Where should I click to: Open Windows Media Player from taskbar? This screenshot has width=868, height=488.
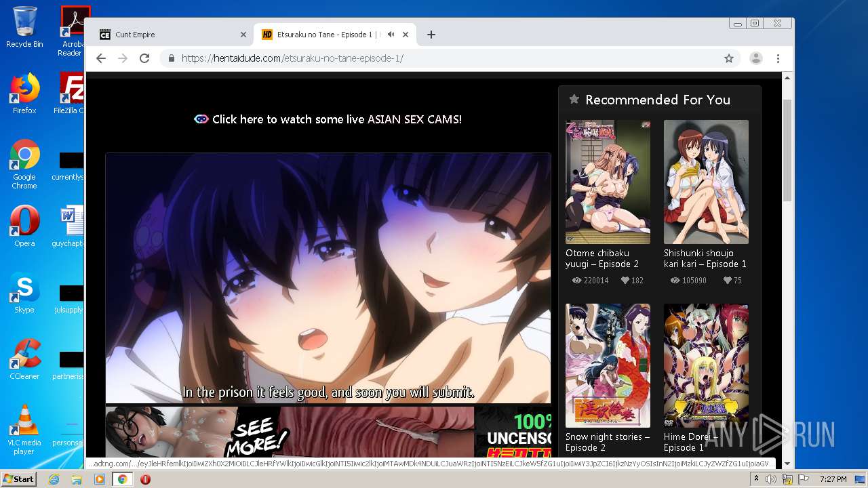(x=100, y=479)
